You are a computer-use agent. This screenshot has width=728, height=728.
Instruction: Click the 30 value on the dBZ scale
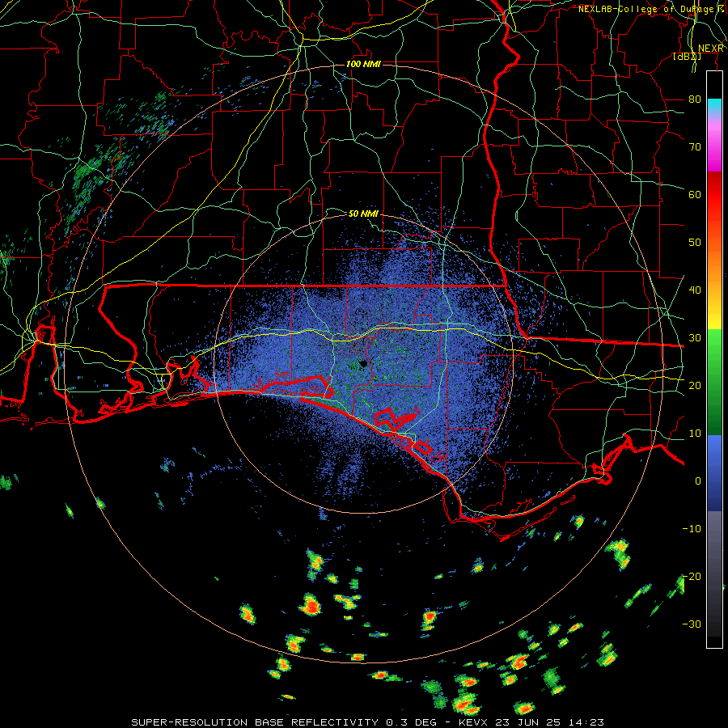click(695, 338)
